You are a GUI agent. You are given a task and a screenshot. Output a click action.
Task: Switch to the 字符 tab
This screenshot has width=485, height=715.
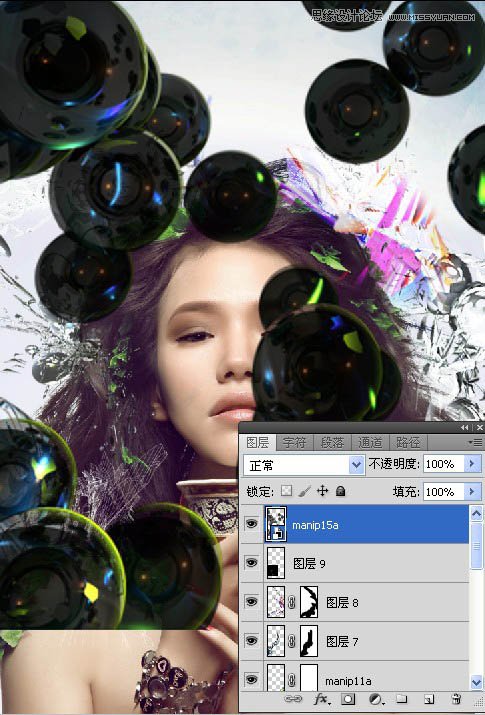pyautogui.click(x=294, y=442)
